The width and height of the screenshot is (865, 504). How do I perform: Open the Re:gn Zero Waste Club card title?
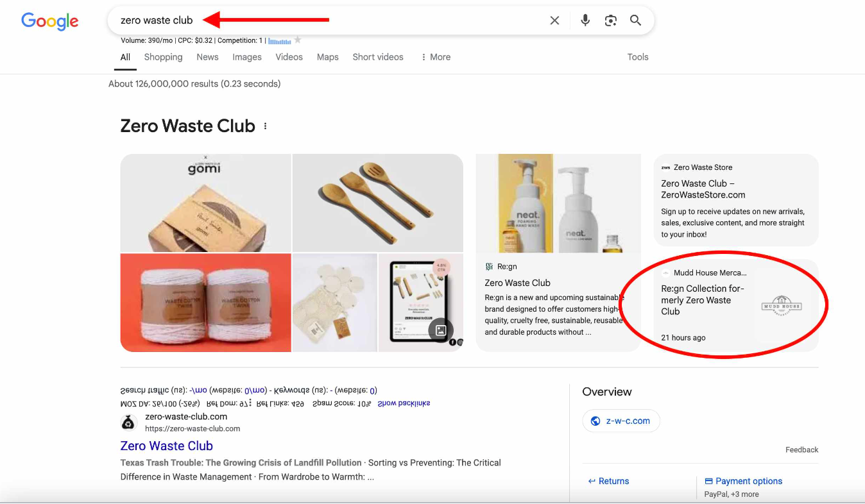(518, 283)
